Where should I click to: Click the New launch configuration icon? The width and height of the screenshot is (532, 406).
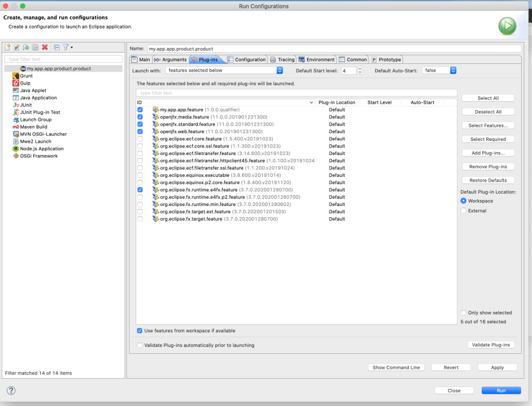[x=8, y=47]
